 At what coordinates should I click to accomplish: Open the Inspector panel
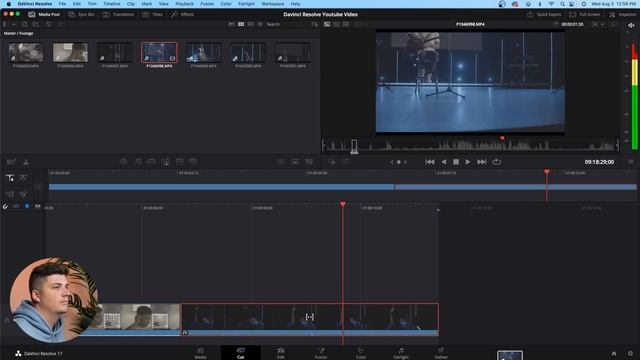[x=623, y=14]
